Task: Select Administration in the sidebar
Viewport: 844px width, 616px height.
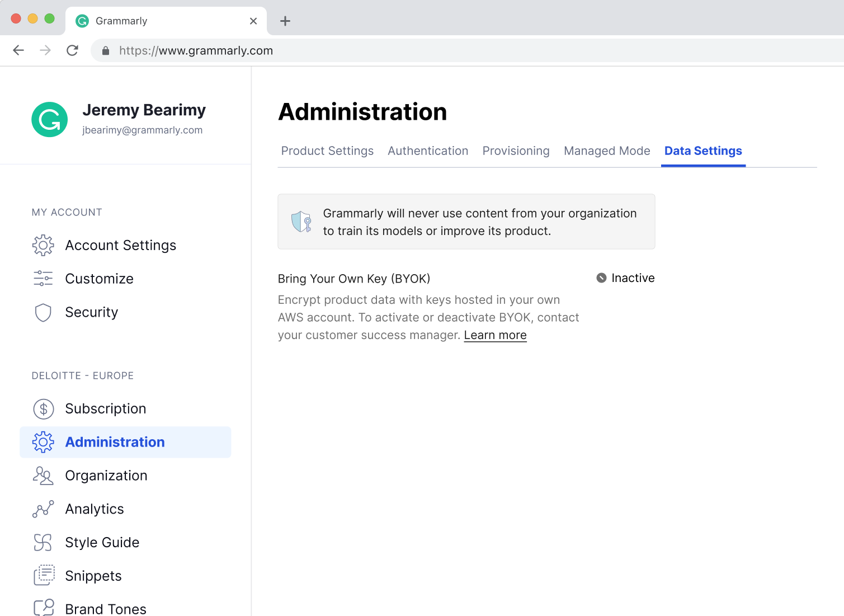Action: (x=115, y=442)
